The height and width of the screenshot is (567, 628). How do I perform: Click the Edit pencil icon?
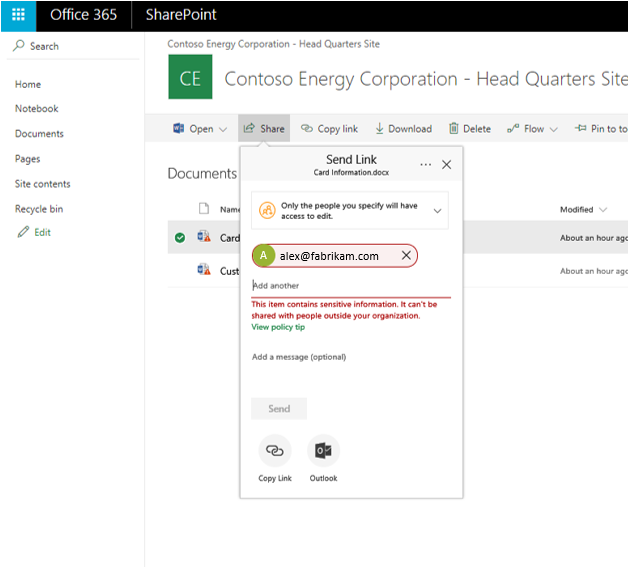click(x=23, y=232)
